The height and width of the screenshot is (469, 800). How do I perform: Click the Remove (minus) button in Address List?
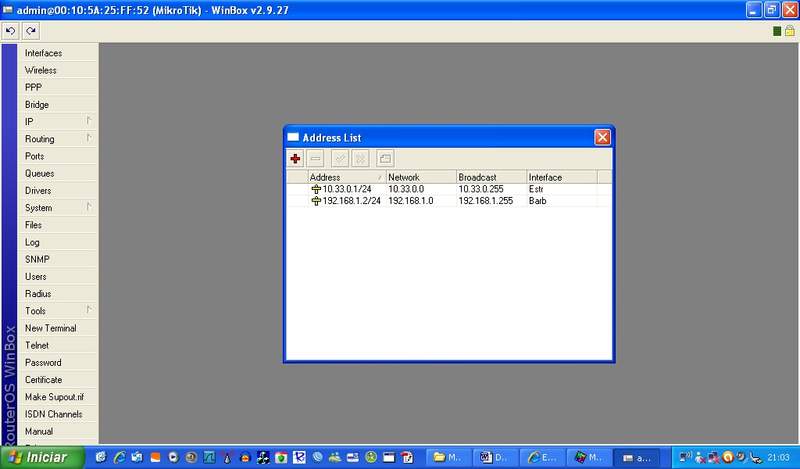click(x=316, y=159)
